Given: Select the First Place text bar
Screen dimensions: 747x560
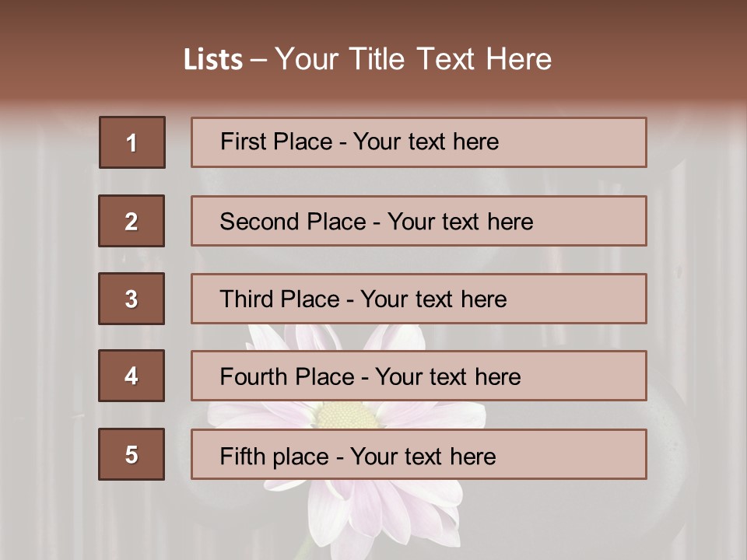Looking at the screenshot, I should pos(419,142).
